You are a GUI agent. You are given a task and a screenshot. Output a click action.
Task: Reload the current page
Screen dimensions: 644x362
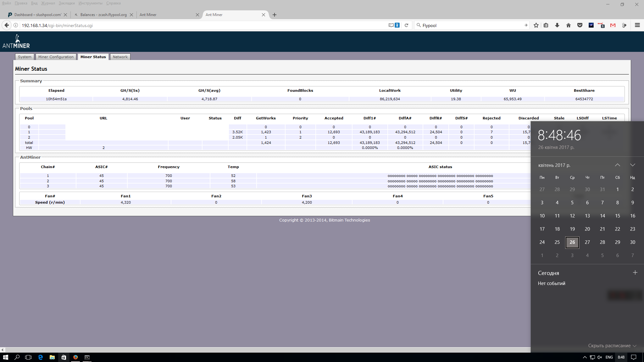(x=406, y=25)
